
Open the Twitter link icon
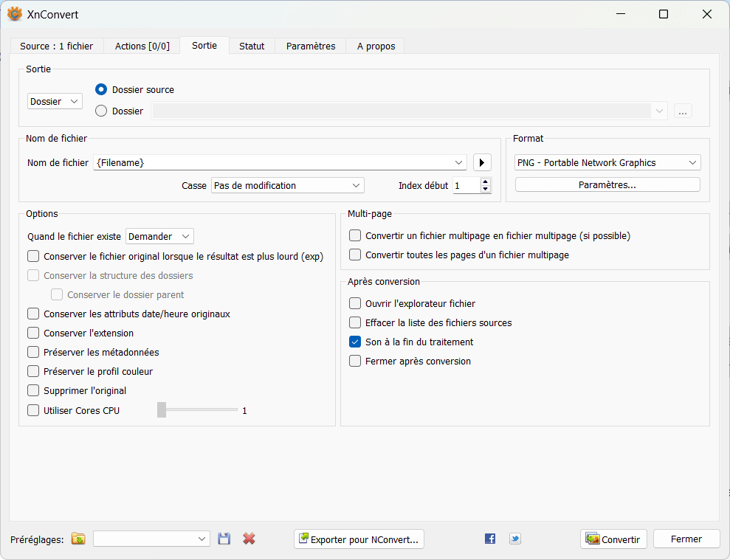pos(515,539)
